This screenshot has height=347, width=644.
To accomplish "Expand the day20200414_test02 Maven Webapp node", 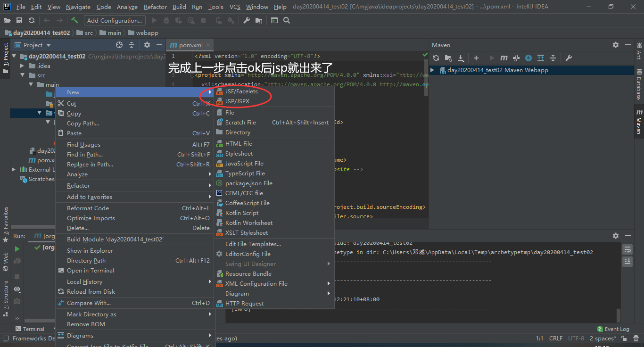I will pos(432,69).
